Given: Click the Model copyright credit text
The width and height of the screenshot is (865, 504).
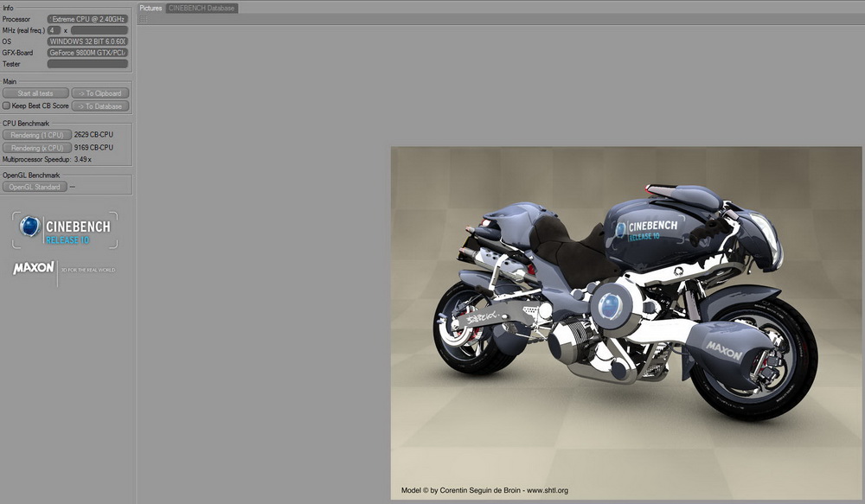Looking at the screenshot, I should [x=484, y=490].
